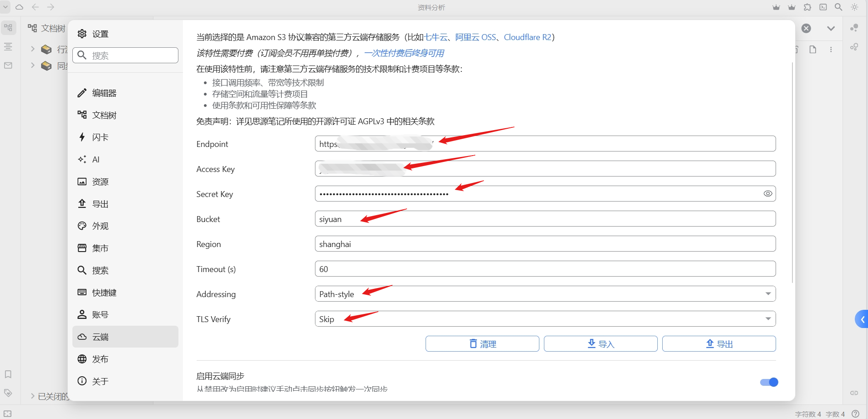The image size is (868, 419).
Task: Open the plugins puzzle icon
Action: pos(807,7)
